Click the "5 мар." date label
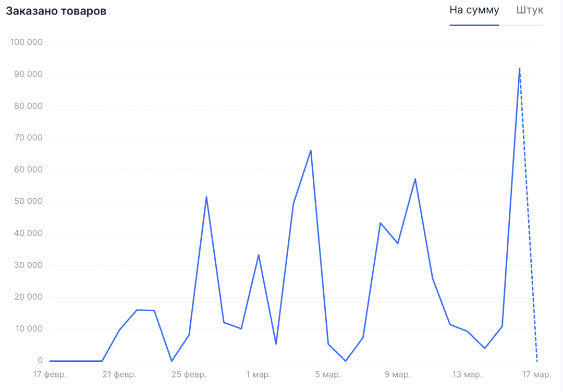The image size is (563, 392). (328, 375)
